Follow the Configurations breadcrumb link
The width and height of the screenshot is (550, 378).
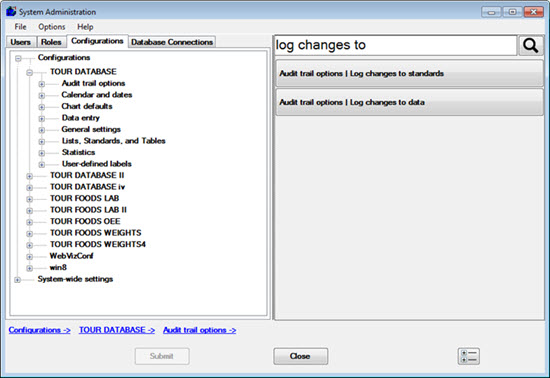[39, 330]
